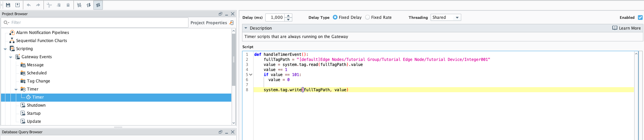Screen dimensions: 644x140
Task: Select Alarm Notification Pipelines in Project Browser
Action: pos(42,33)
